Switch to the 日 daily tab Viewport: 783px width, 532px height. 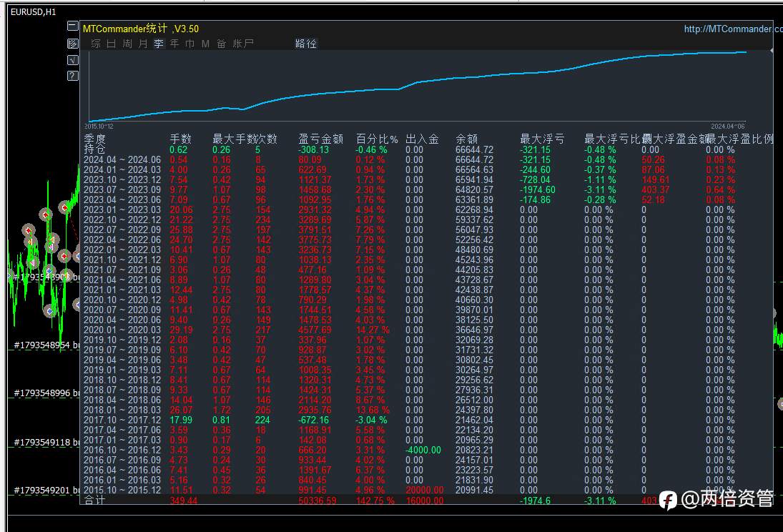(x=112, y=44)
